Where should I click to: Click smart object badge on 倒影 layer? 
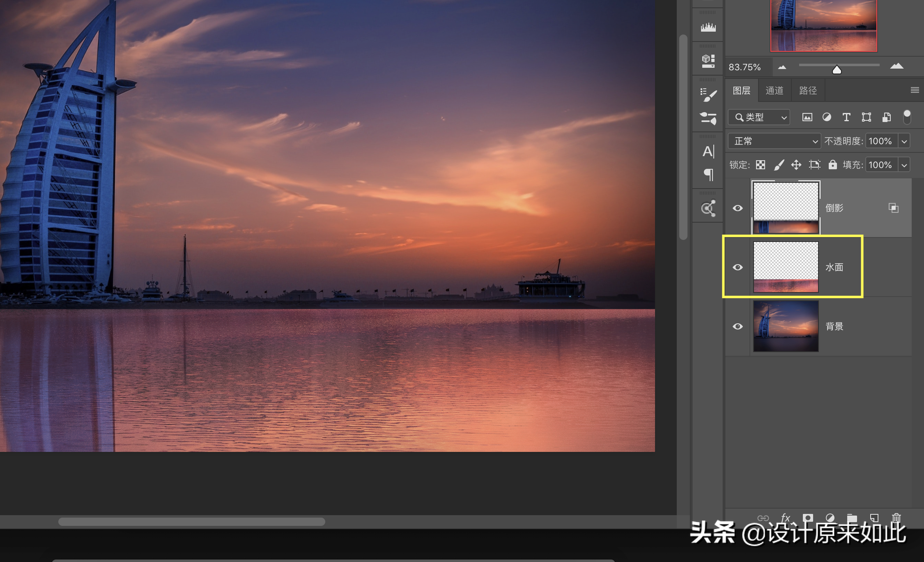tap(894, 208)
